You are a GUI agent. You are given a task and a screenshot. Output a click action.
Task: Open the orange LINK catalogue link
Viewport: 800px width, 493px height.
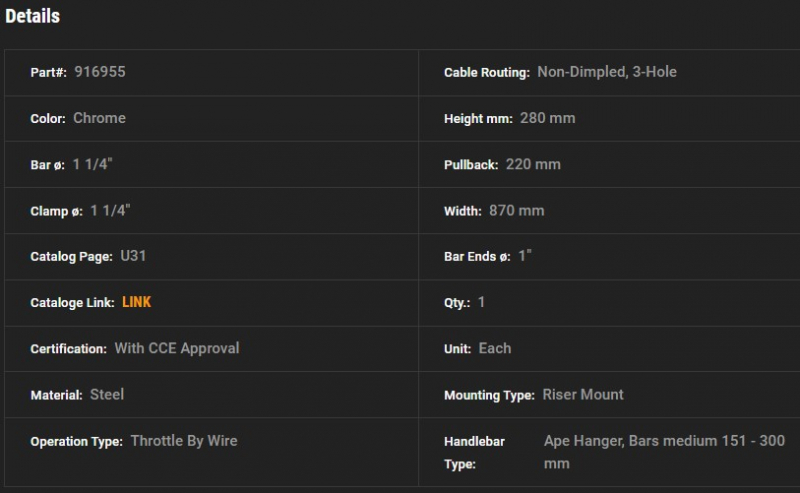point(136,302)
